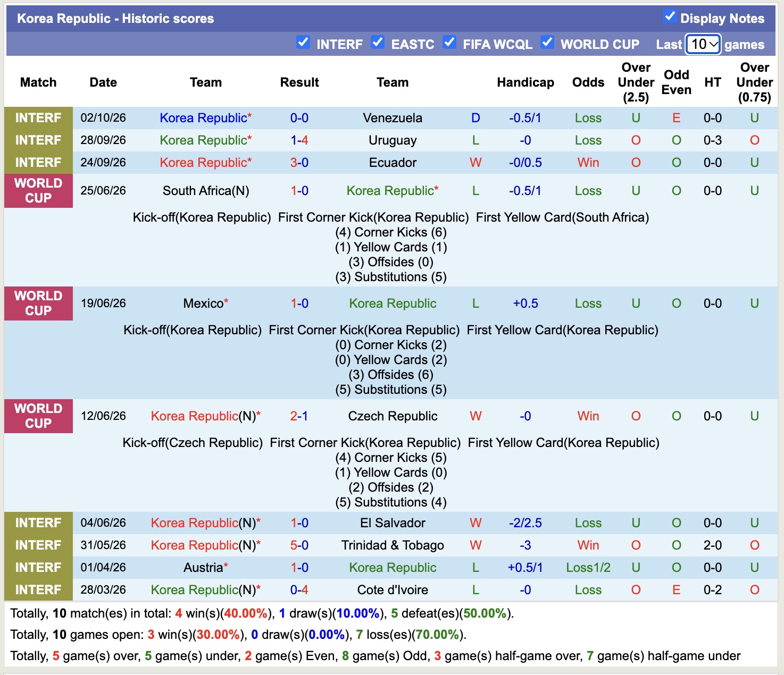Click the Over Under (2.5) column header
The height and width of the screenshot is (675, 784).
636,82
